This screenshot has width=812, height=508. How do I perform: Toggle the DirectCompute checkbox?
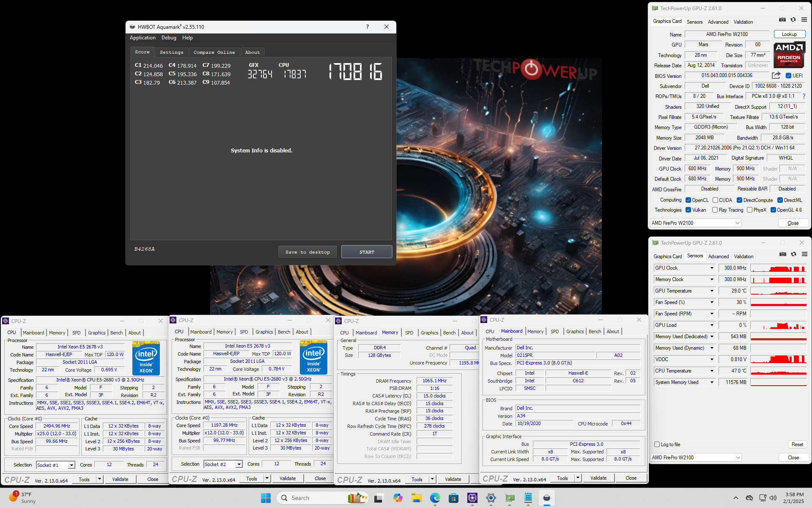[x=739, y=200]
